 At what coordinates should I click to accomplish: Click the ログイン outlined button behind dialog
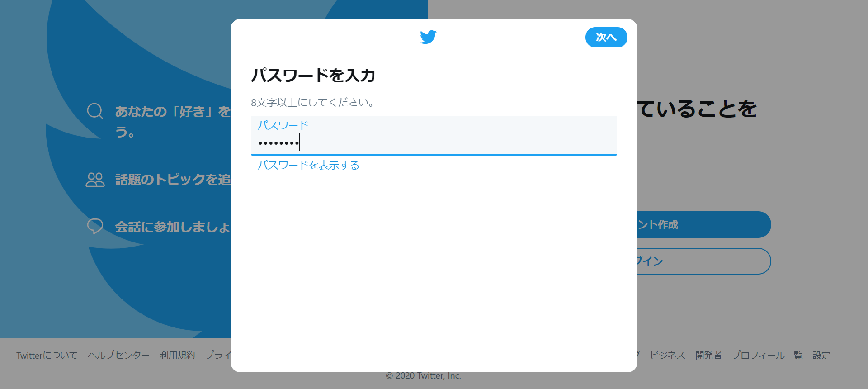click(x=704, y=261)
